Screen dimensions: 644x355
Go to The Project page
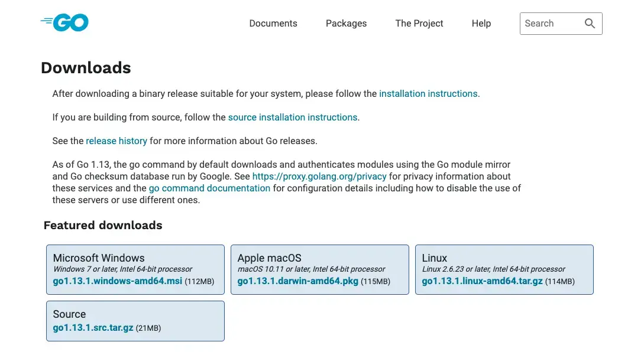point(419,24)
